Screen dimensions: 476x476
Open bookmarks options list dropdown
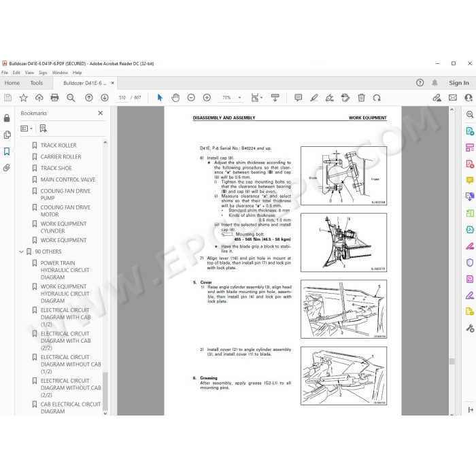pyautogui.click(x=27, y=129)
